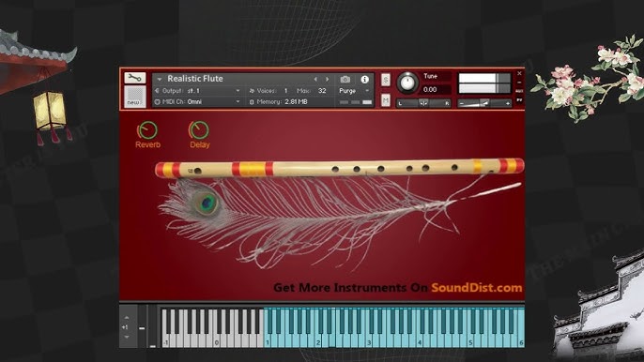644x362 pixels.
Task: Click the instrument 'new' thumbnail box
Action: (135, 97)
